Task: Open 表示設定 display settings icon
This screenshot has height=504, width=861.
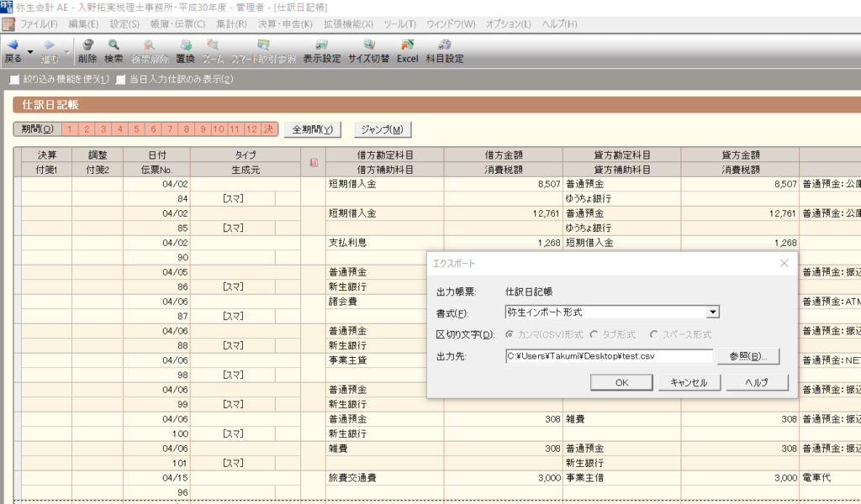Action: coord(322,45)
